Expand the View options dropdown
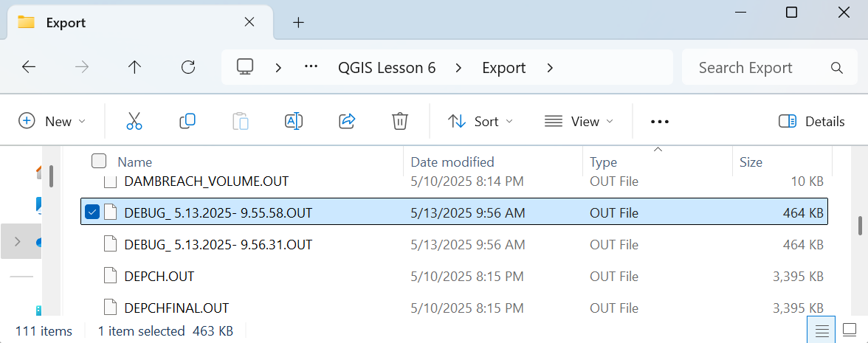The image size is (868, 343). click(579, 122)
